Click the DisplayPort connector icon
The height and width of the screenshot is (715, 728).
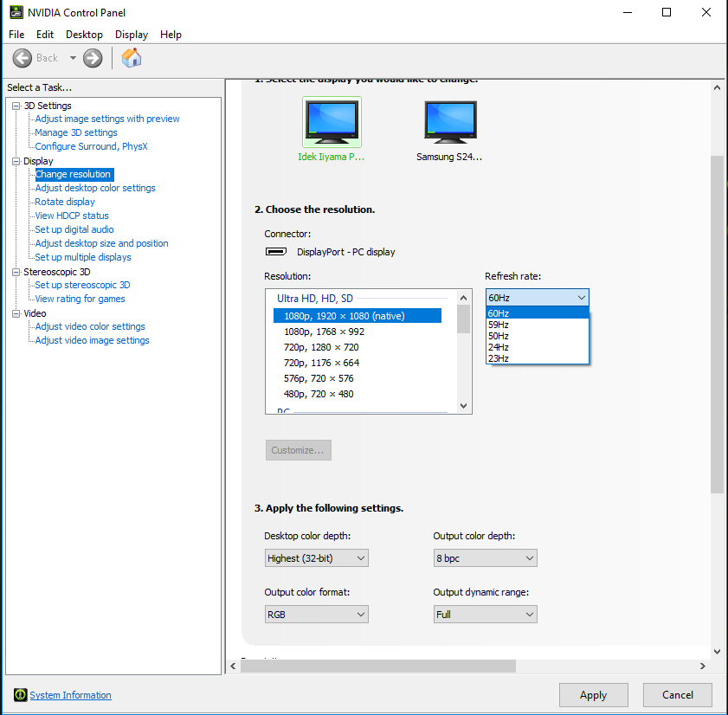coord(276,252)
